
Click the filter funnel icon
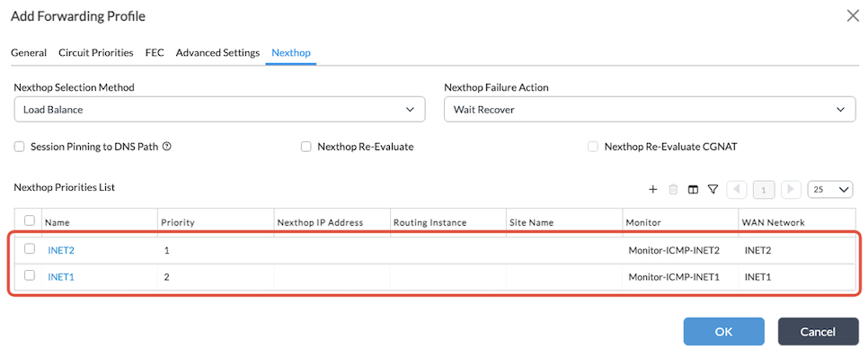coord(713,189)
